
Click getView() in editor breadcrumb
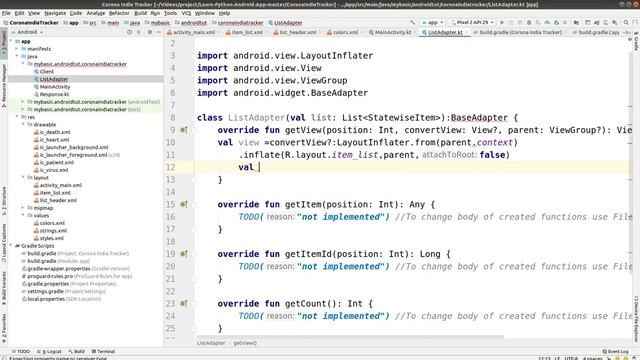[245, 343]
